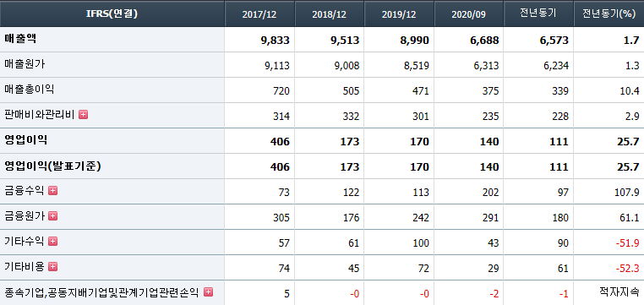Click 금융원가 growth value 61.1
The image size is (644, 305).
630,218
